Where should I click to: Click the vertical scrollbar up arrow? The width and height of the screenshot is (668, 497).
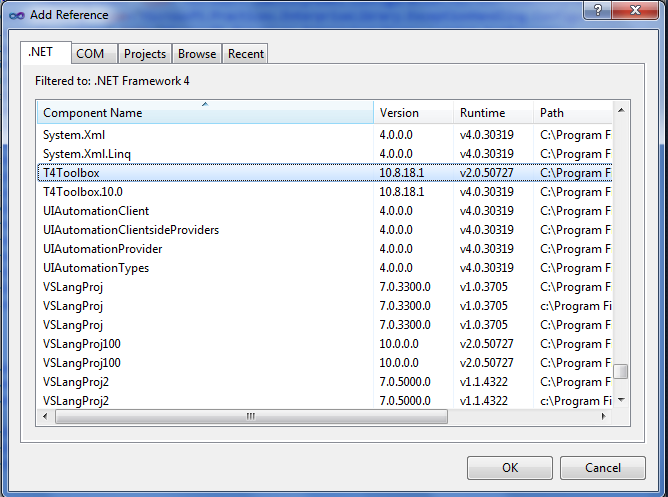(621, 110)
